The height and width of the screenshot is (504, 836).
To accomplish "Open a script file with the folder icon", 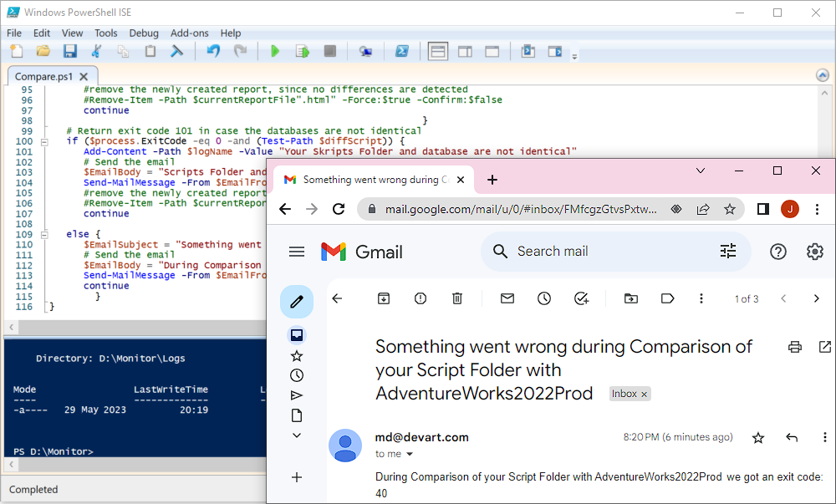I will [x=43, y=51].
